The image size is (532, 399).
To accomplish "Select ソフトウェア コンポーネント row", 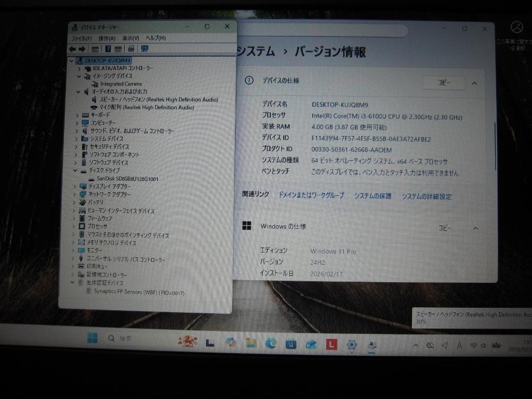I will coord(114,154).
